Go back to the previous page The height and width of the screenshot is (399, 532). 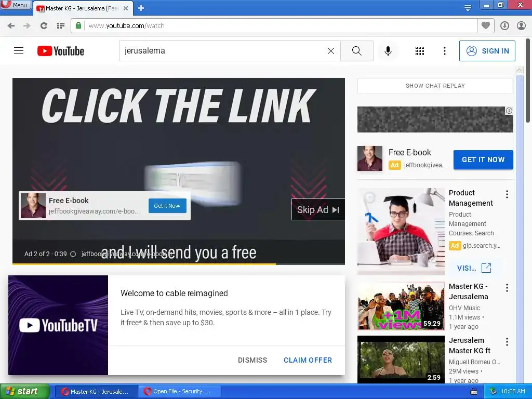coord(11,25)
